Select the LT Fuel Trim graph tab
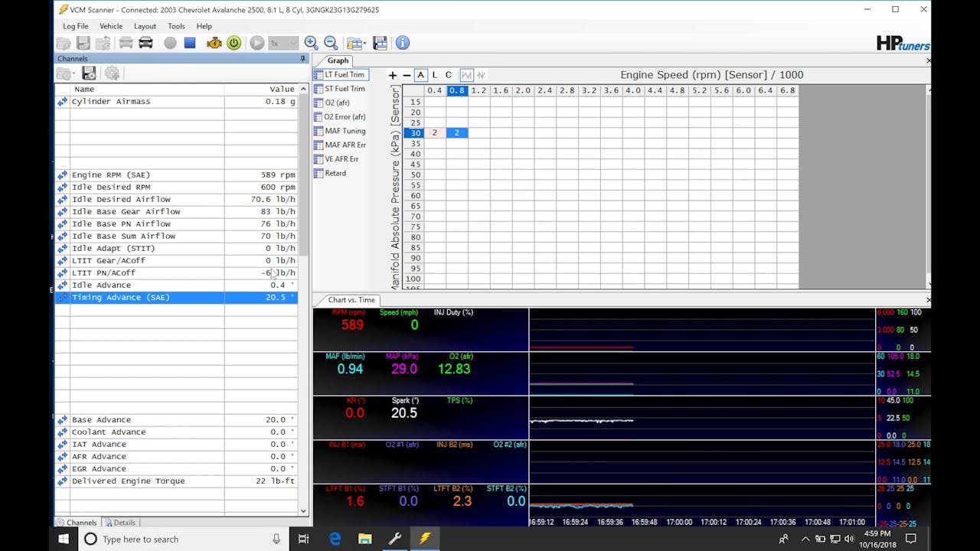The height and width of the screenshot is (551, 980). pos(340,75)
